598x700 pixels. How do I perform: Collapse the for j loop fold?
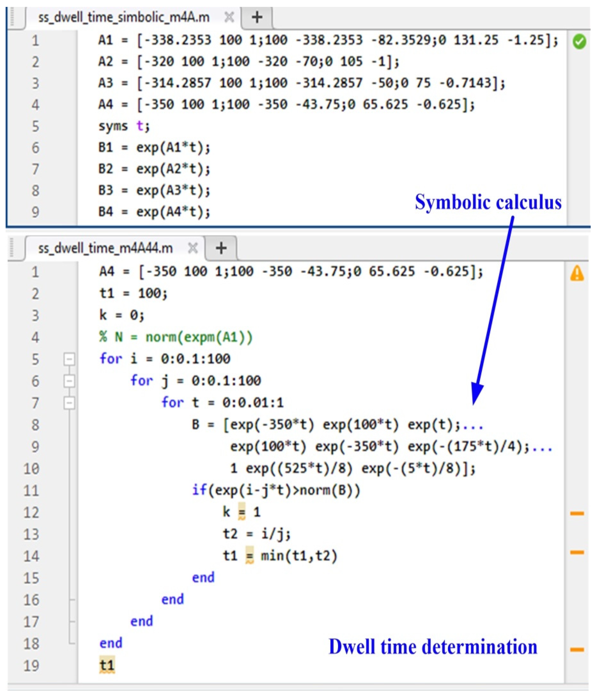pos(69,381)
